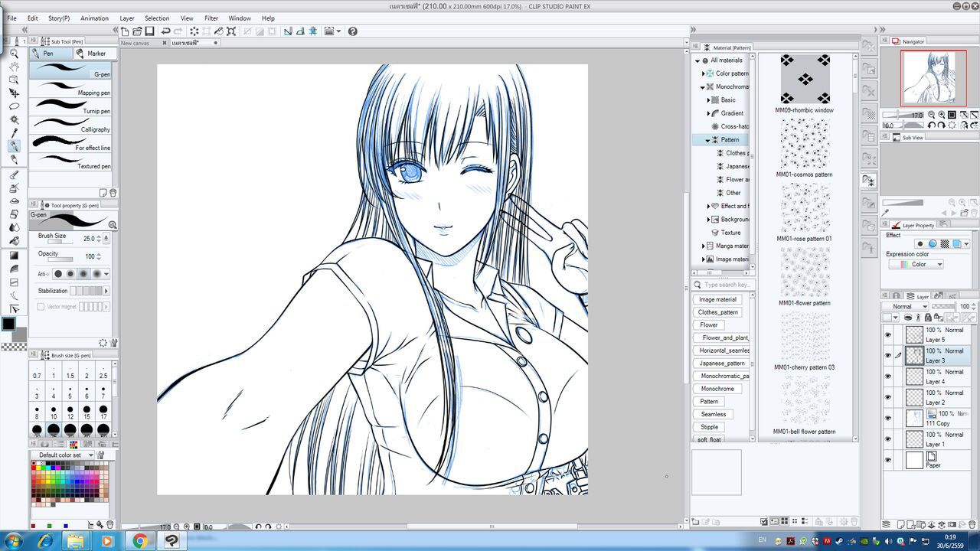This screenshot has width=980, height=551.
Task: Select the Move layer tool
Action: [x=14, y=93]
